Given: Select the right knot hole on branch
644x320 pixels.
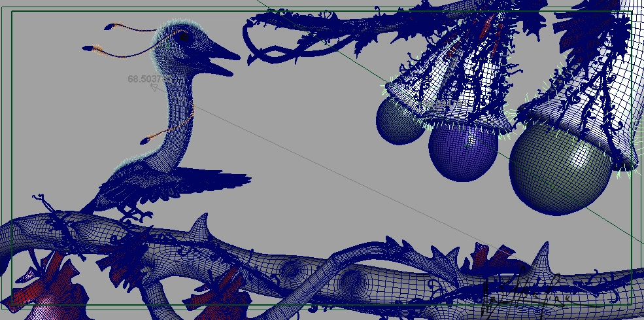Looking at the screenshot, I should point(350,281).
